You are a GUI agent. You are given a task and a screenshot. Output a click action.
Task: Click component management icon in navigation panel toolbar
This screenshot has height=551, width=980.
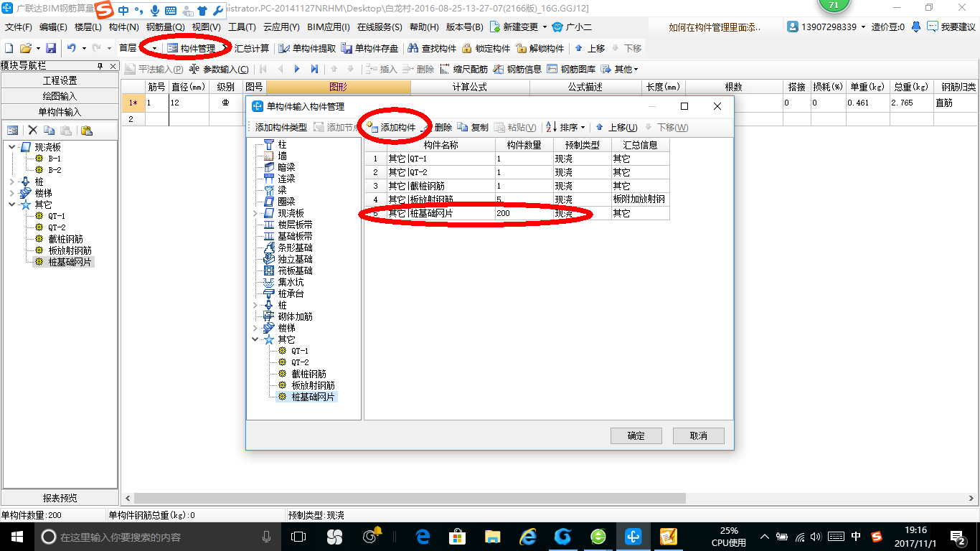[x=12, y=131]
